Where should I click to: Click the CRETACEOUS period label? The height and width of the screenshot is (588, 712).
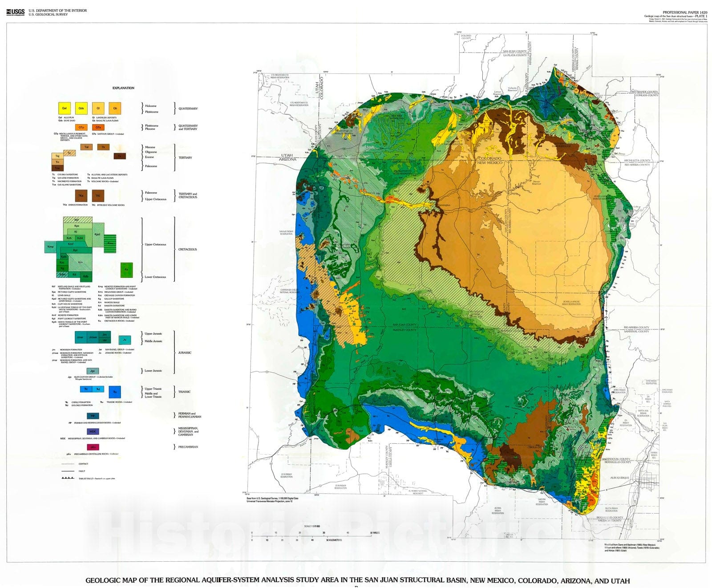188,249
